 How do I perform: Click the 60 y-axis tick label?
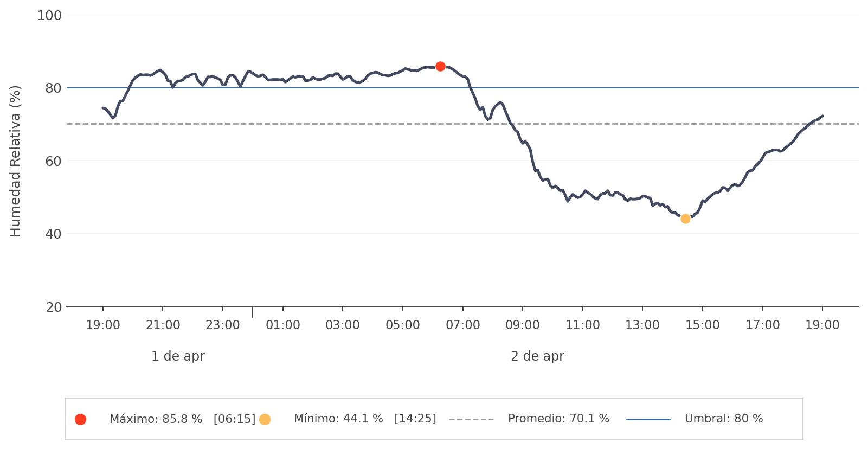(x=53, y=161)
